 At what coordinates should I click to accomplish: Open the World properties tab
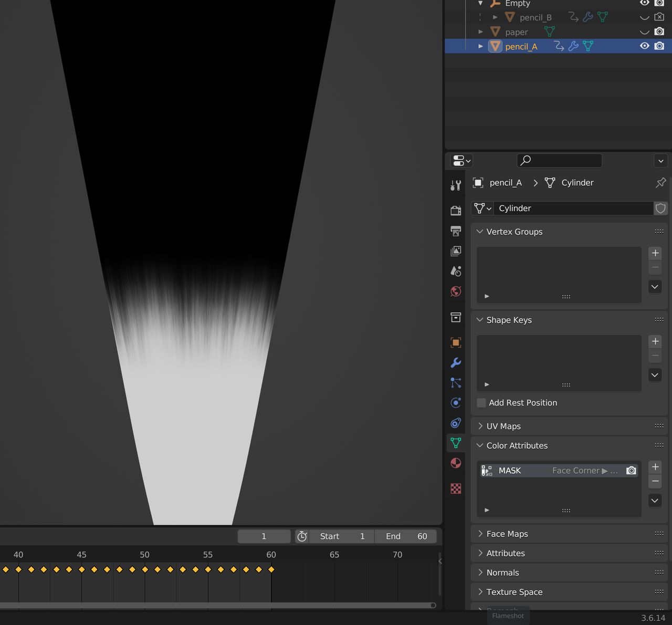(456, 291)
